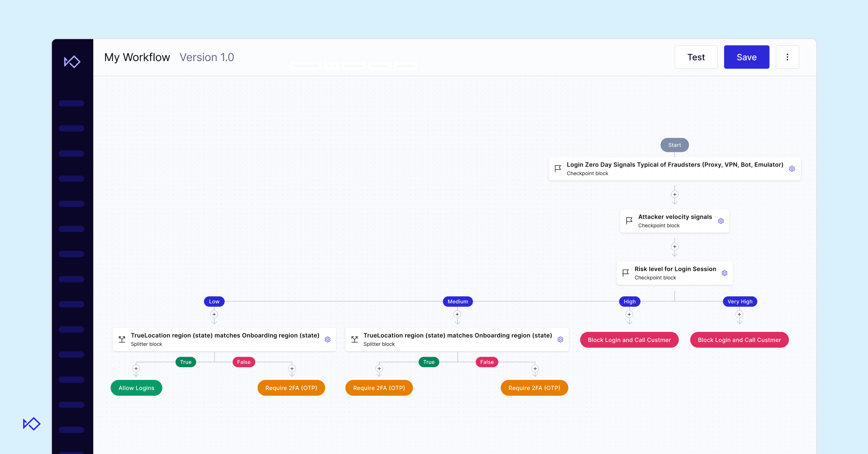Add step with plus icon below Very High
Screen dimensions: 868x454
coord(739,314)
